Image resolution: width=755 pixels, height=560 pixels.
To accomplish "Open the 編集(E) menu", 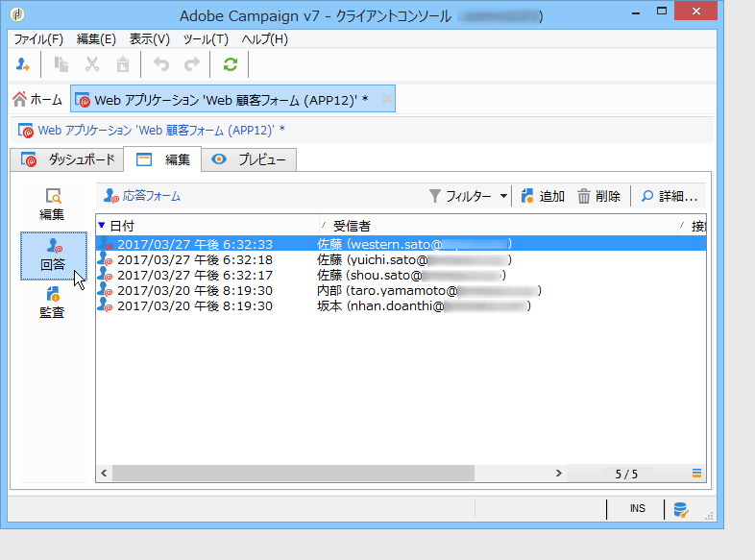I will pyautogui.click(x=96, y=39).
